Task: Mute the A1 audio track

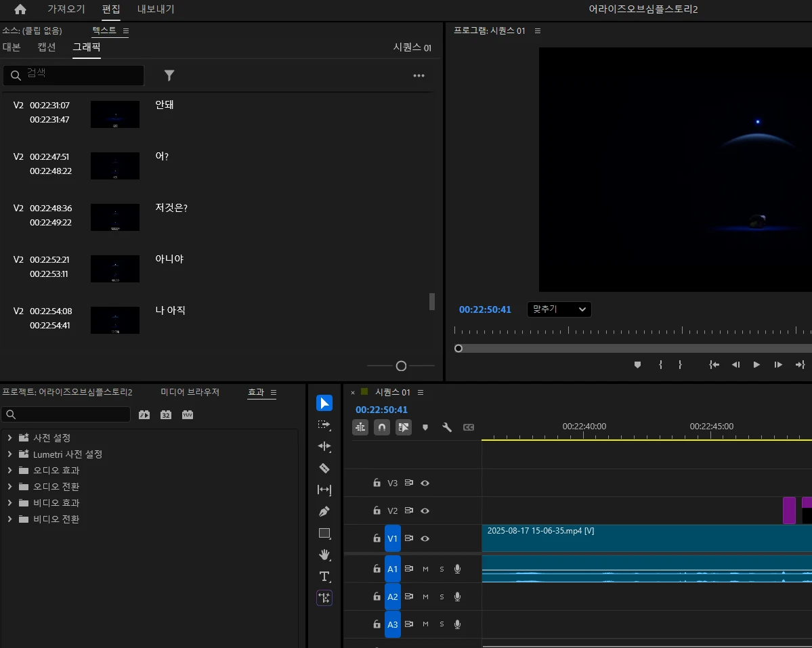Action: click(425, 569)
